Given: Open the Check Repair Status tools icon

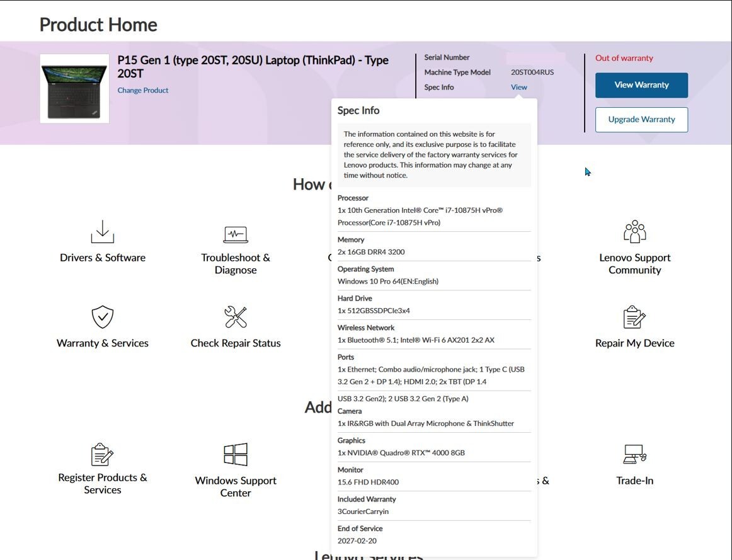Looking at the screenshot, I should coord(236,317).
